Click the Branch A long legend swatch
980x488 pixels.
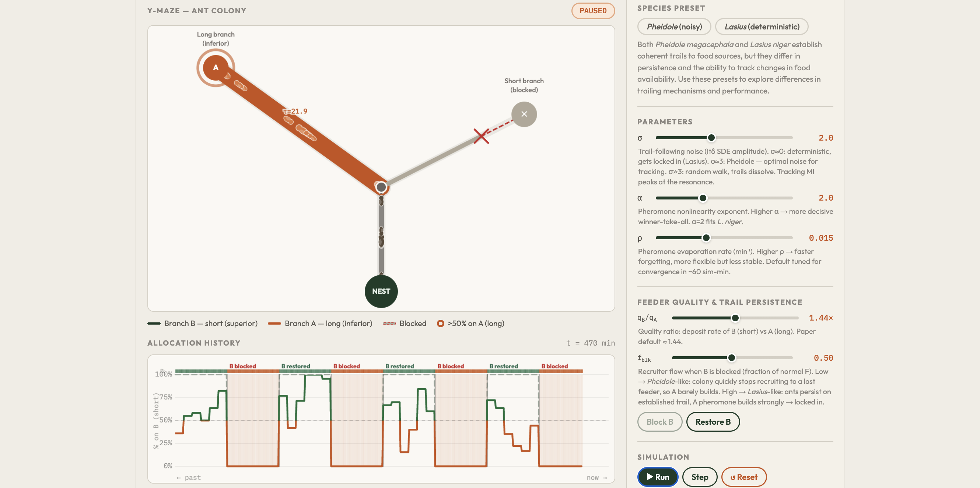coord(275,323)
